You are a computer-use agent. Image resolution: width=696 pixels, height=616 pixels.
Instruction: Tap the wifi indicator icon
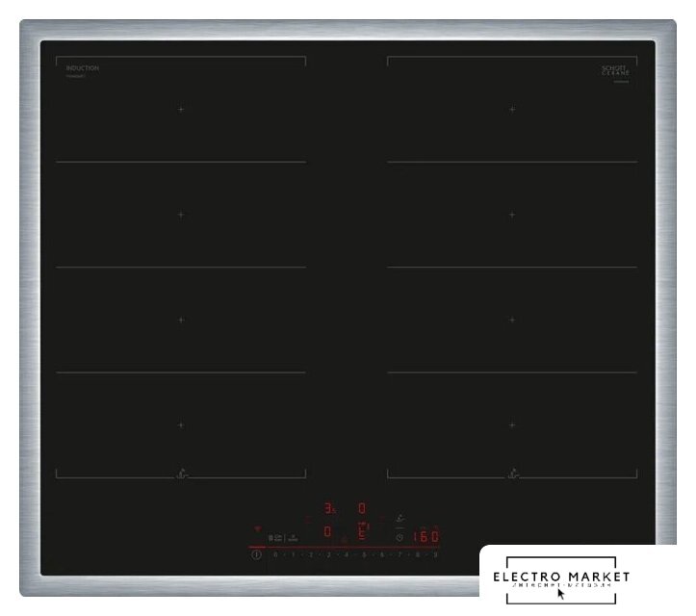click(257, 528)
